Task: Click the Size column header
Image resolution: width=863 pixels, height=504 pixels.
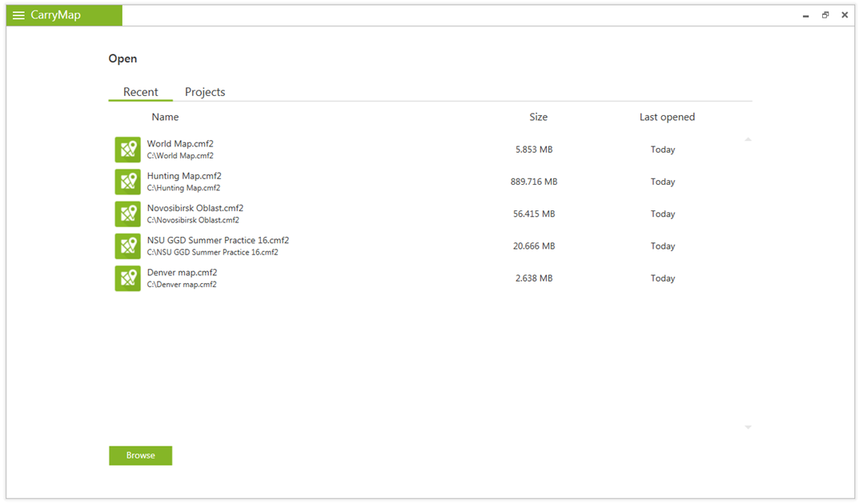Action: pyautogui.click(x=538, y=117)
